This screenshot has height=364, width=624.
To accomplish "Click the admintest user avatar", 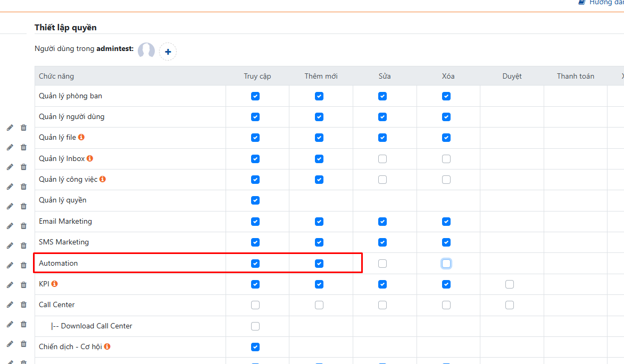I will click(146, 51).
